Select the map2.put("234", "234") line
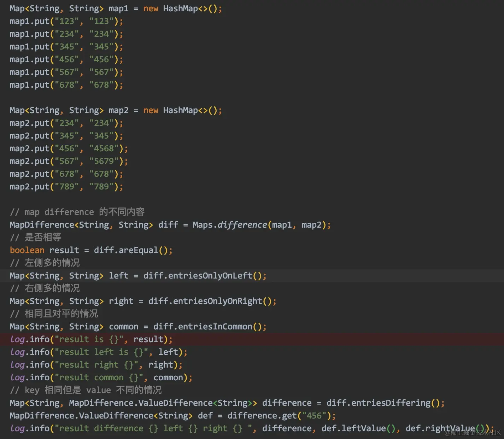 (x=66, y=123)
